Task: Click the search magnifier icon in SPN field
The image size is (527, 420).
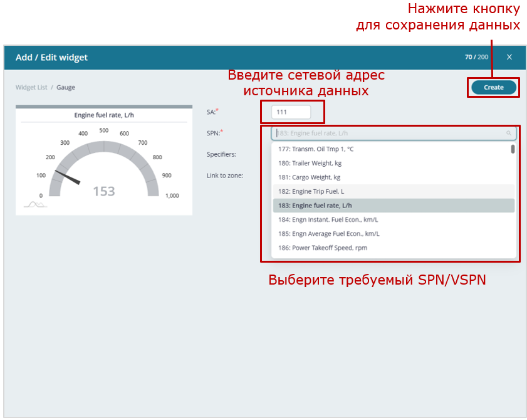Action: point(509,133)
